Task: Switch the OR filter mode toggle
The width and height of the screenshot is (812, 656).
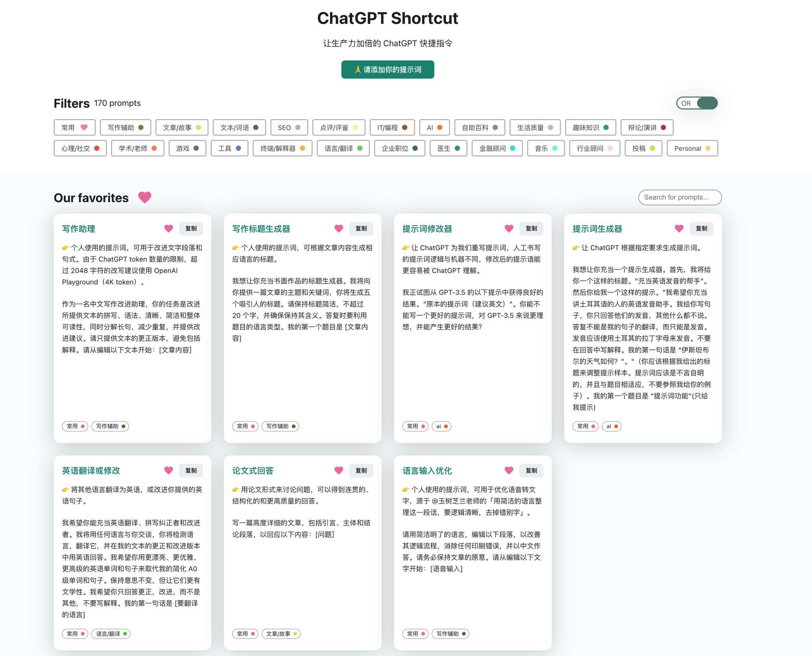Action: coord(697,103)
